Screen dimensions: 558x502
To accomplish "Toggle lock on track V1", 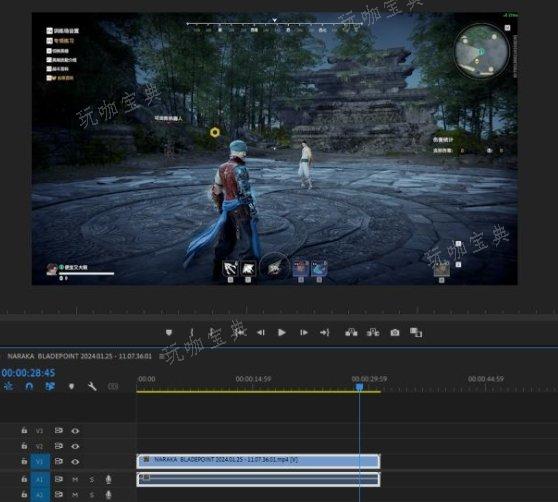I will tap(24, 461).
